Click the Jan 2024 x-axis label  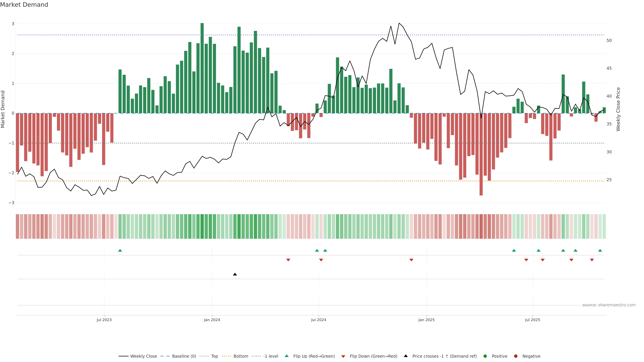click(212, 320)
